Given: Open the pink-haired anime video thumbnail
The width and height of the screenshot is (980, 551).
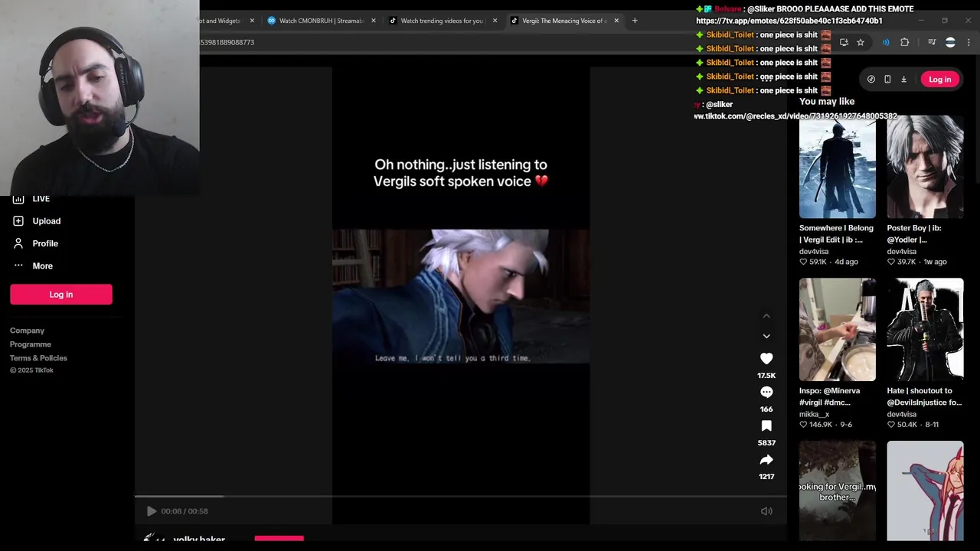Looking at the screenshot, I should point(925,491).
